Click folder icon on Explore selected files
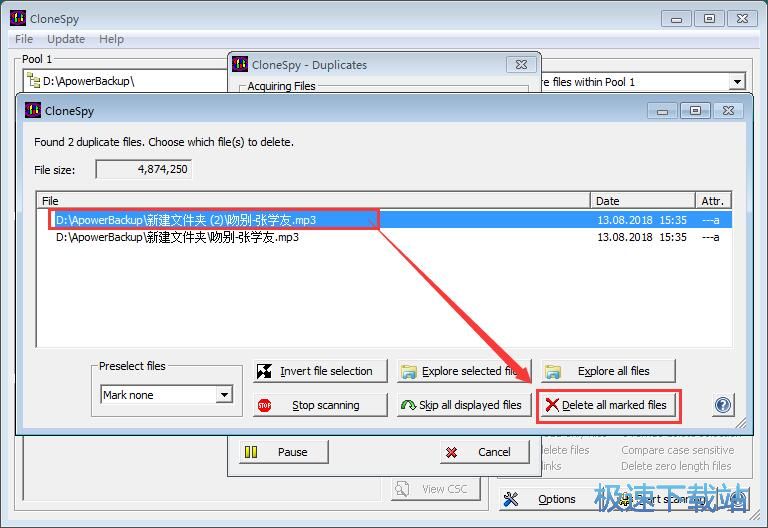The height and width of the screenshot is (528, 768). [408, 372]
